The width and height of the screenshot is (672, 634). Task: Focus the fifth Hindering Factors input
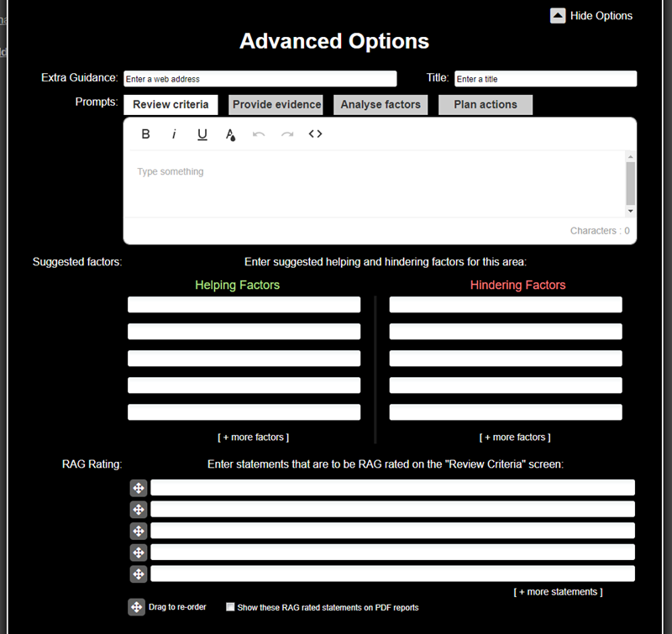pyautogui.click(x=506, y=412)
